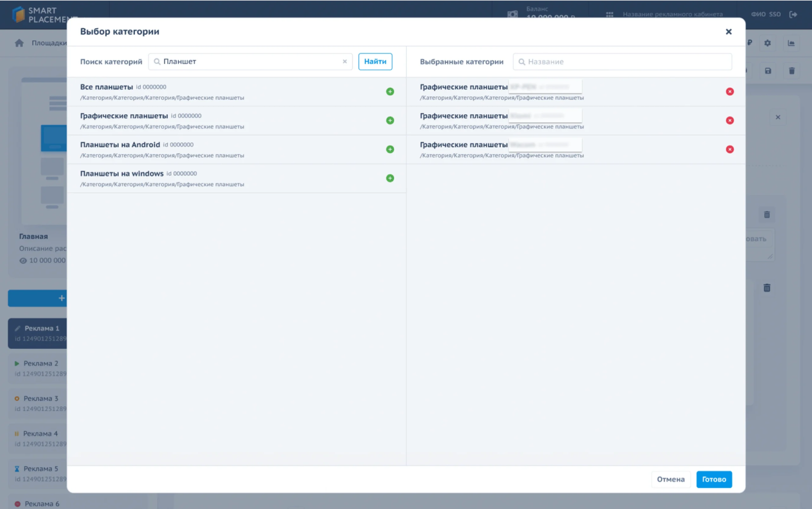
Task: Confirm selection with 'Готово' button
Action: click(714, 479)
